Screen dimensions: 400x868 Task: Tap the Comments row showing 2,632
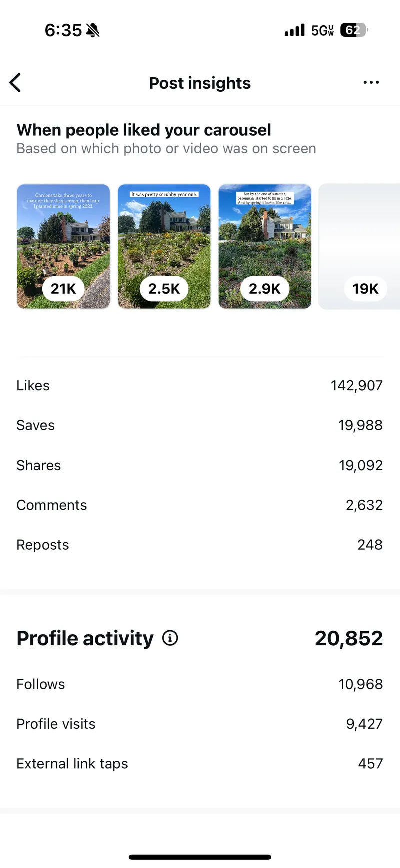200,505
